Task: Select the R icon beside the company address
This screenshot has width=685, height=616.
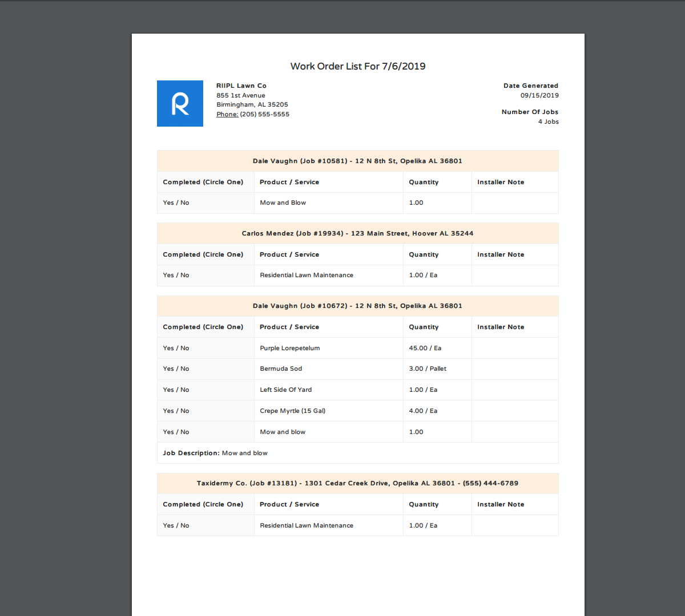Action: click(180, 103)
